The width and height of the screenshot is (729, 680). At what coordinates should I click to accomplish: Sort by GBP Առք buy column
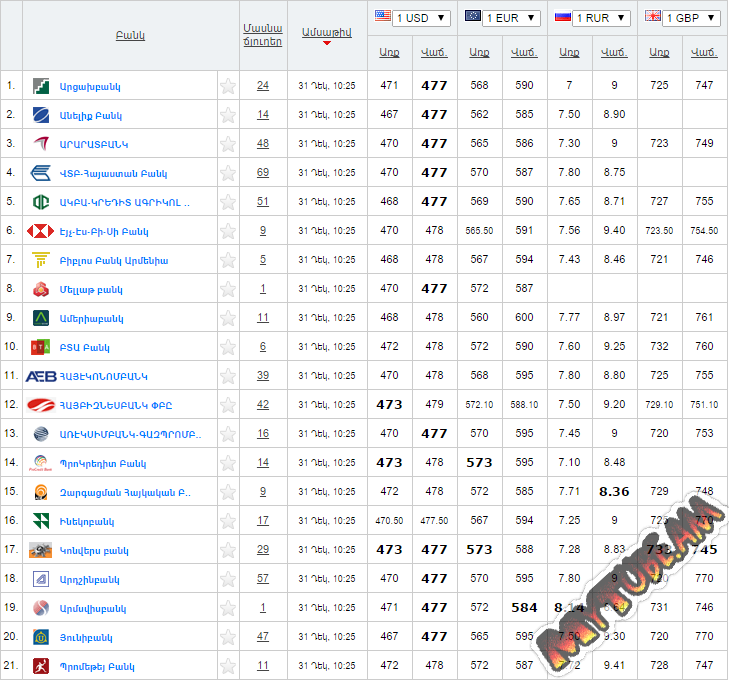[659, 53]
